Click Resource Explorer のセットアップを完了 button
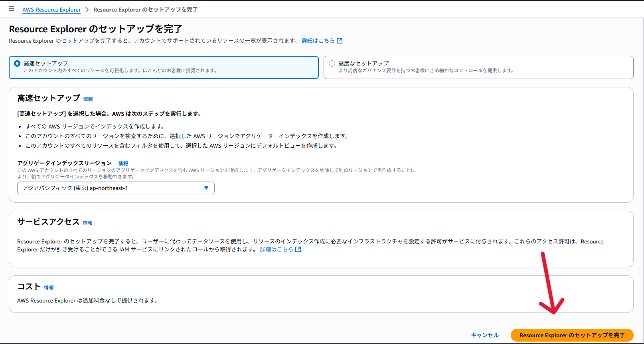Viewport: 644px width, 344px height. [x=572, y=335]
